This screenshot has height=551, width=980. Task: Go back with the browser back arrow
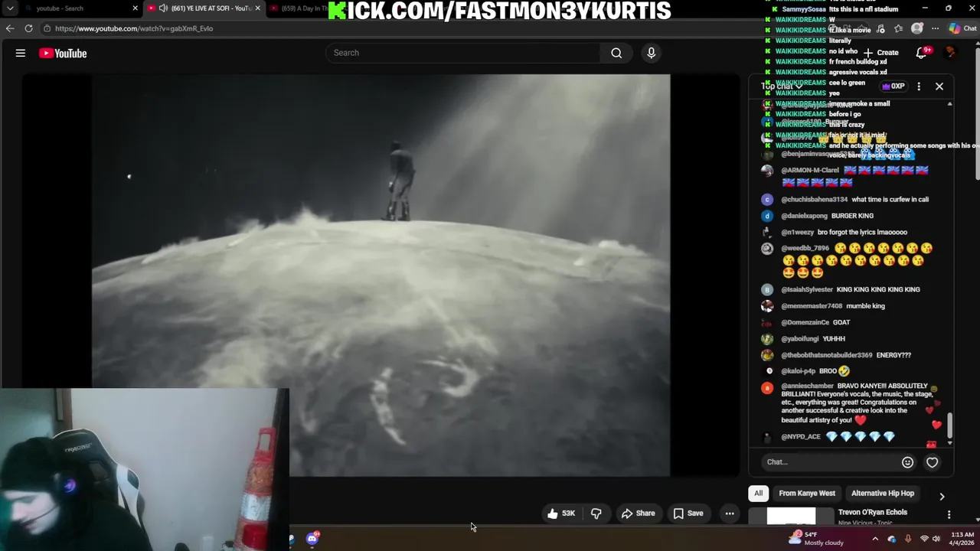click(x=10, y=28)
